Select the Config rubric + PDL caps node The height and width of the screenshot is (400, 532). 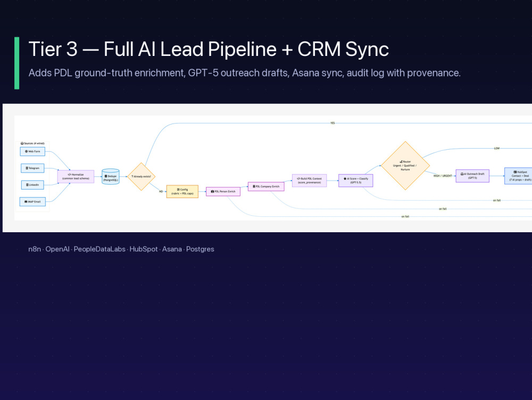182,192
